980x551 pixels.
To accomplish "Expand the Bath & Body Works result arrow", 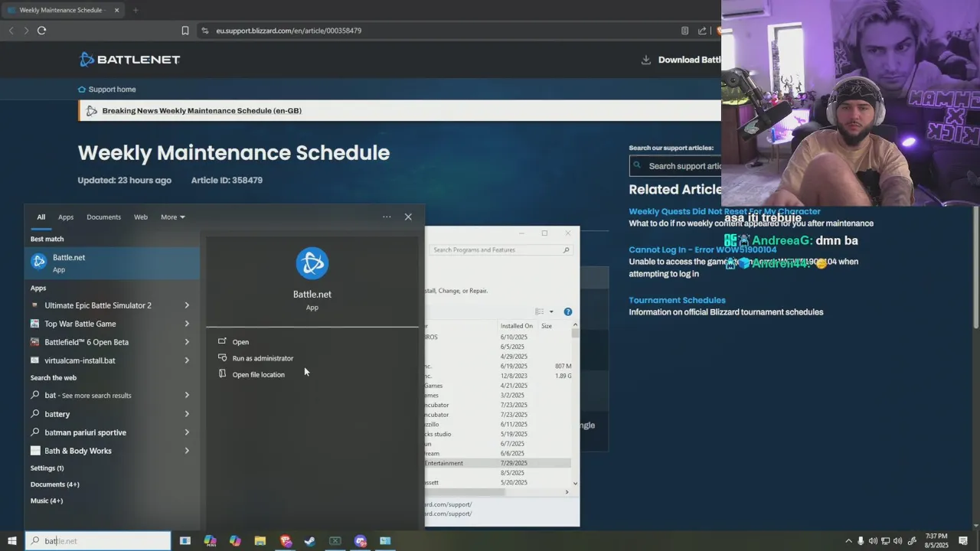I will (187, 451).
